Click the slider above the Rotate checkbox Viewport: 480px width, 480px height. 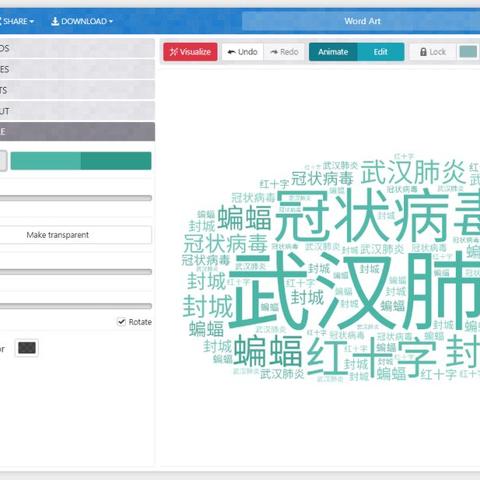click(x=76, y=306)
